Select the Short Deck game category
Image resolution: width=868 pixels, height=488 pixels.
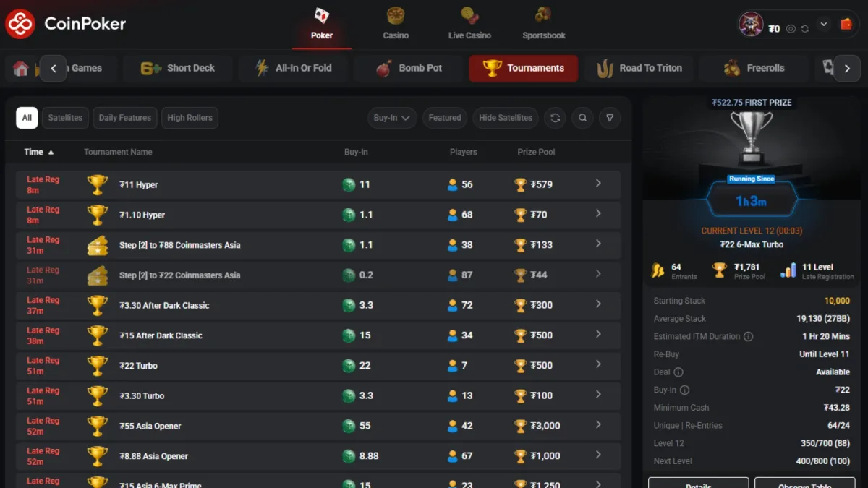[178, 68]
